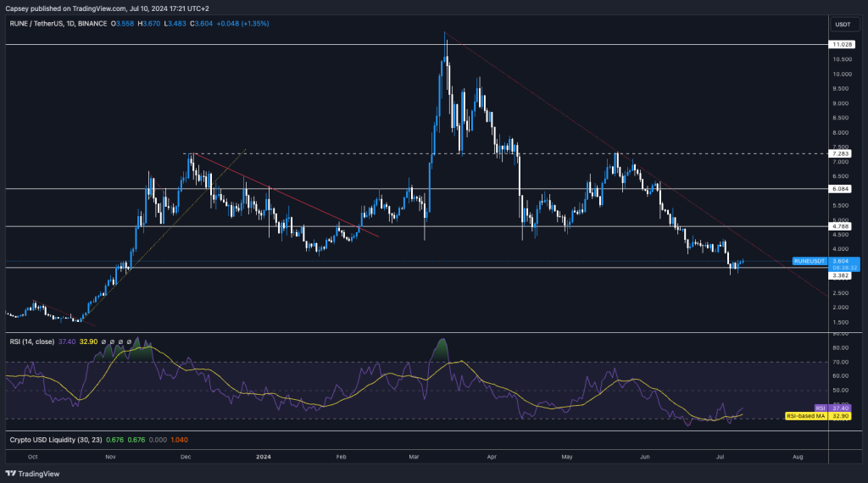
Task: Click the 4.788 level price label
Action: 841,226
